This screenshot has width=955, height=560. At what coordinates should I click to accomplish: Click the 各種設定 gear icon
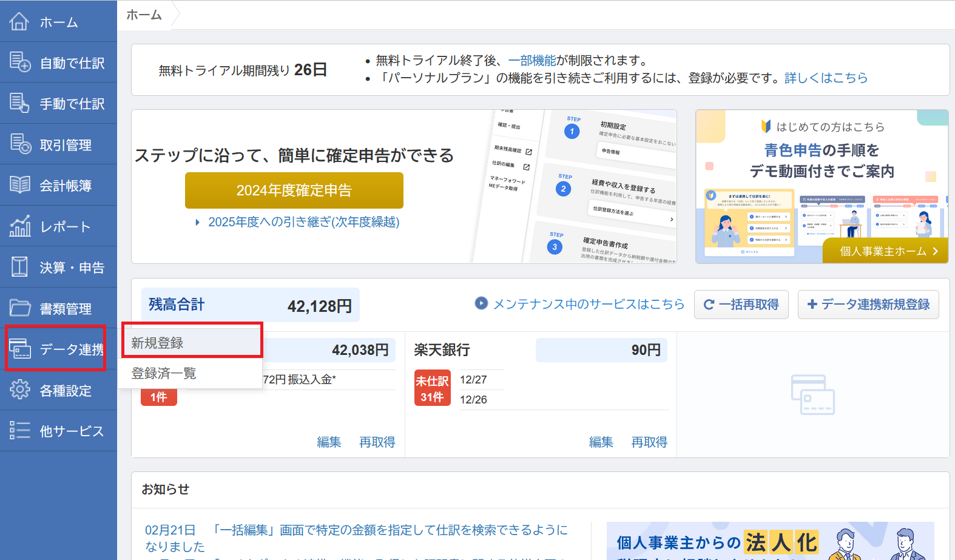coord(19,390)
